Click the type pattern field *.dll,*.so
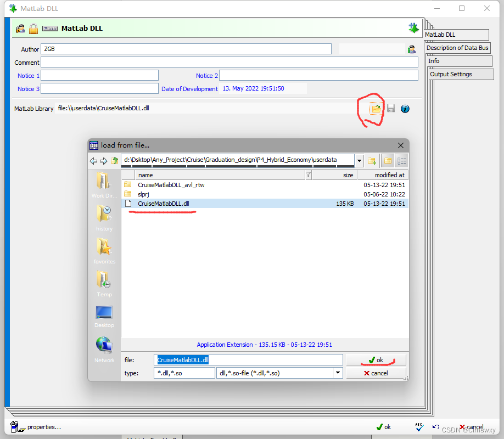The height and width of the screenshot is (439, 504). point(184,373)
